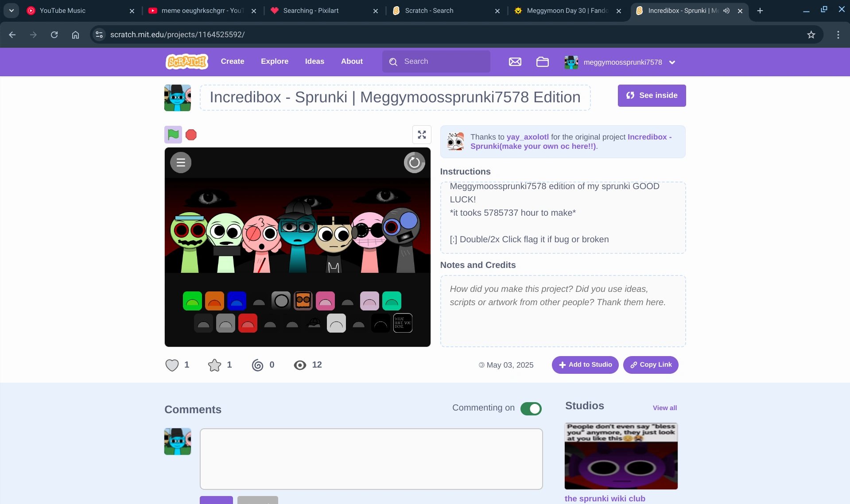
Task: Open the sprunki wiki club link
Action: pyautogui.click(x=605, y=499)
